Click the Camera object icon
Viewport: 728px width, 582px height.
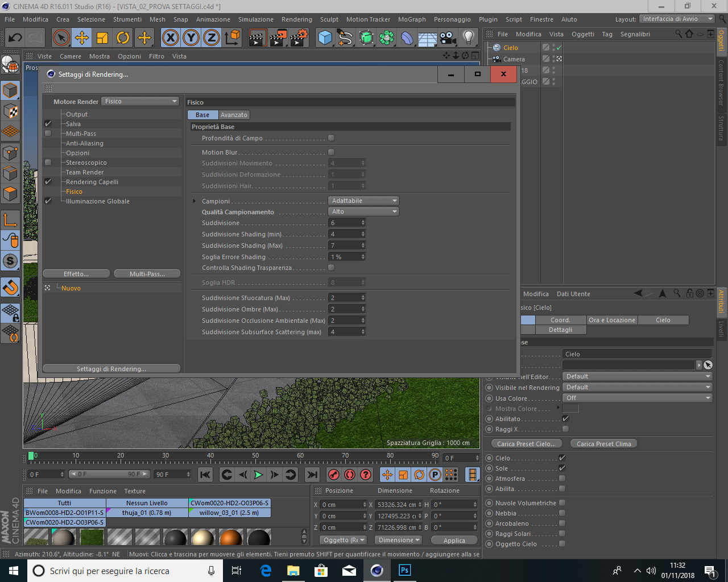click(448, 38)
